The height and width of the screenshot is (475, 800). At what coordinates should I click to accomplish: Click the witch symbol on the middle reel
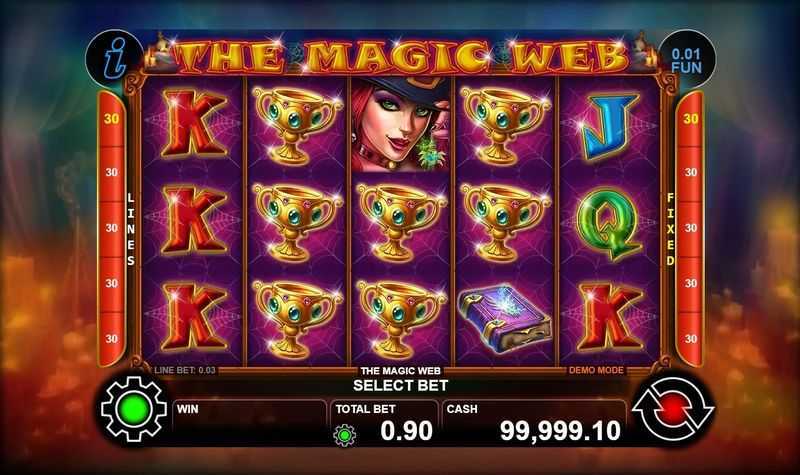click(x=401, y=124)
